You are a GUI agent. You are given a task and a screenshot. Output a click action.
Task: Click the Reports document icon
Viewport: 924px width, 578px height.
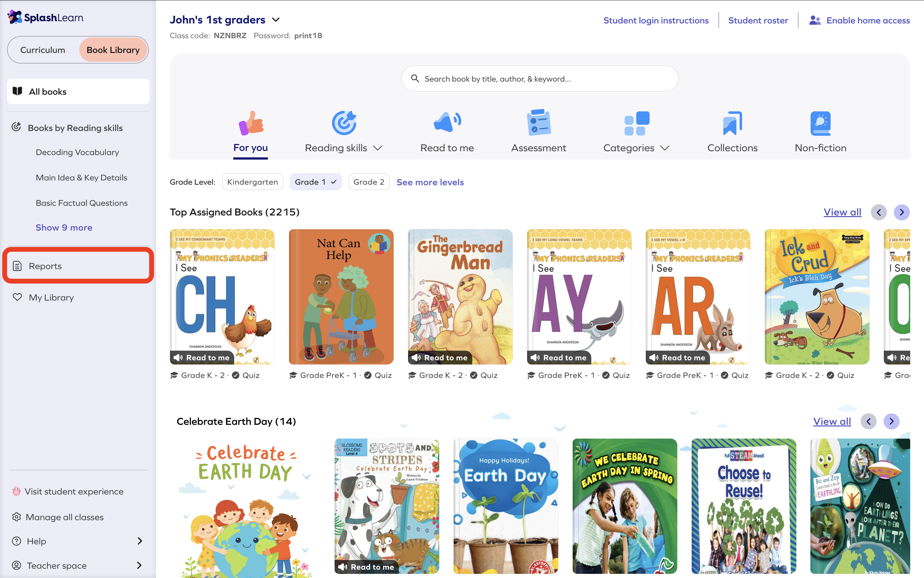(17, 266)
